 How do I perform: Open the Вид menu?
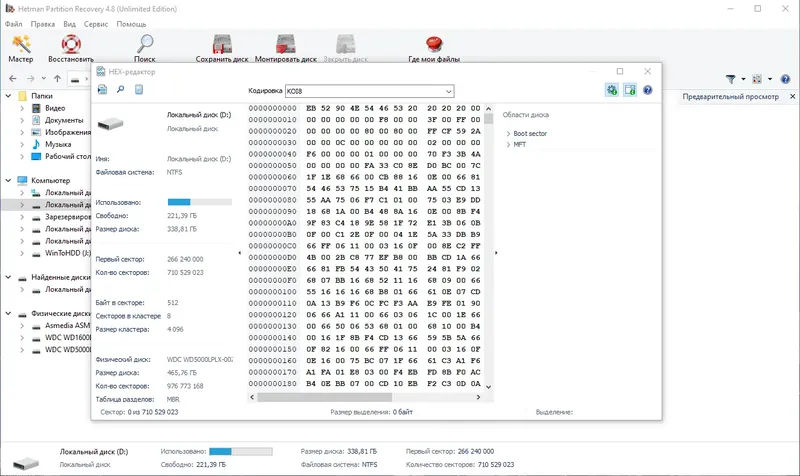click(69, 24)
